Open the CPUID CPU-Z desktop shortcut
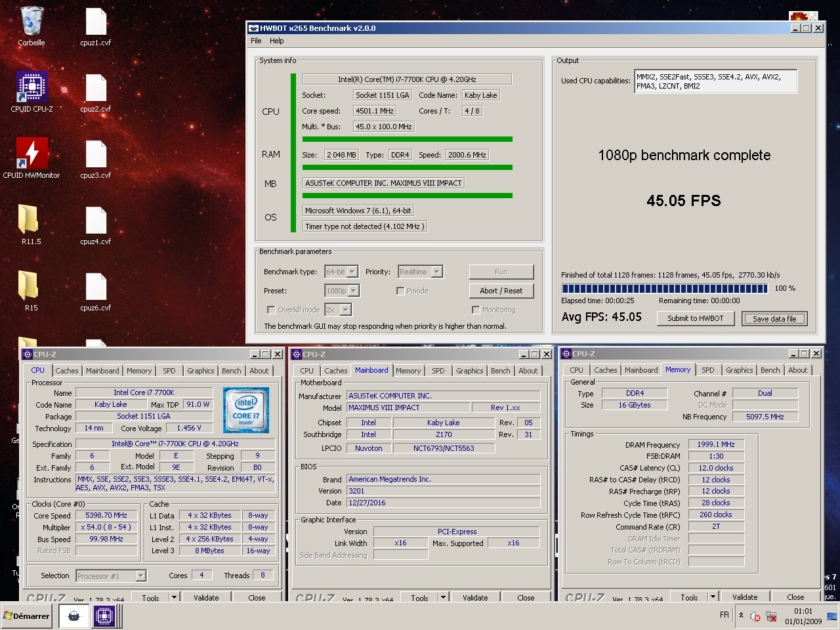The height and width of the screenshot is (630, 840). [31, 87]
